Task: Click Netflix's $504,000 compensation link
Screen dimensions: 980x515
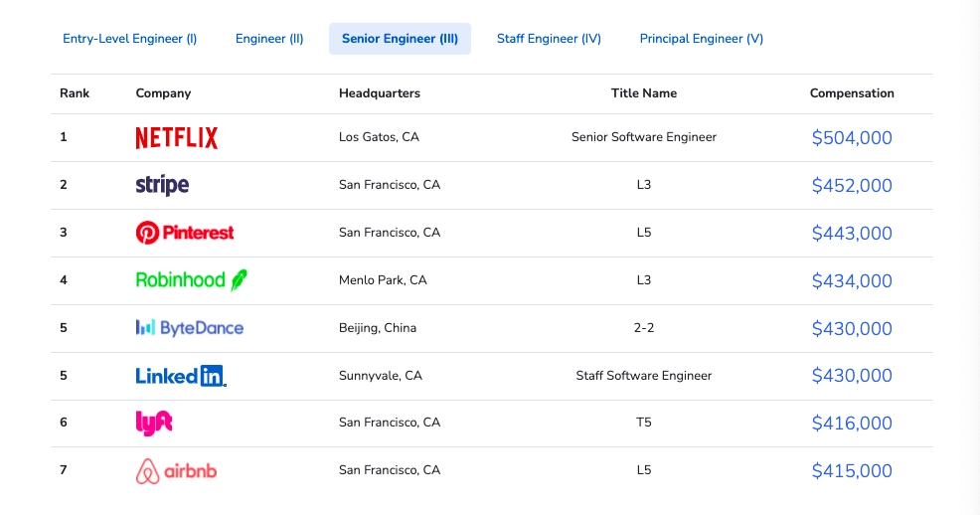Action: 852,138
